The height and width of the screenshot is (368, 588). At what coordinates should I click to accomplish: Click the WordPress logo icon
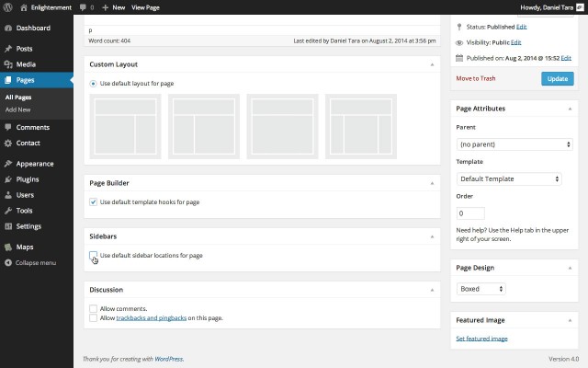point(8,6)
